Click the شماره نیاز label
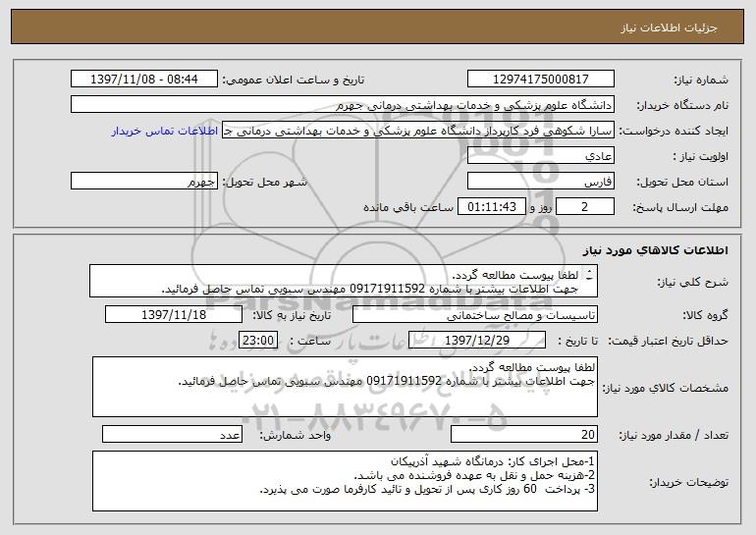The width and height of the screenshot is (756, 535). (x=701, y=80)
